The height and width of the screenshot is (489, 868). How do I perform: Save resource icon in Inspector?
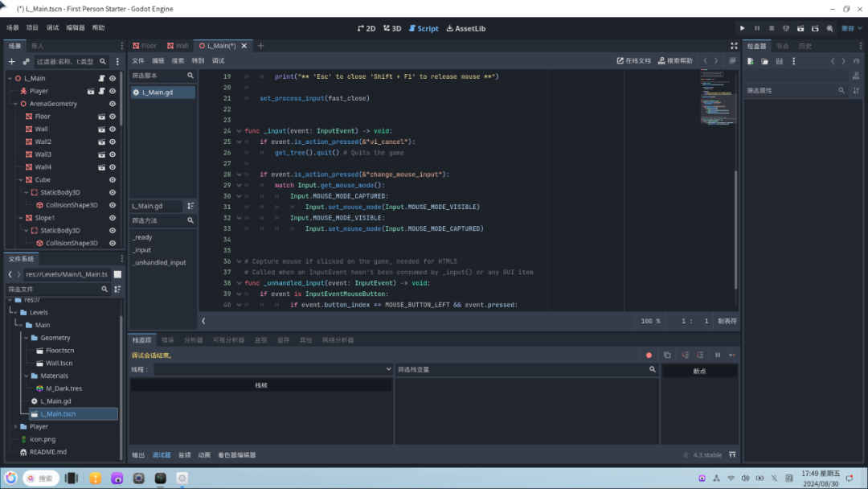pos(779,61)
